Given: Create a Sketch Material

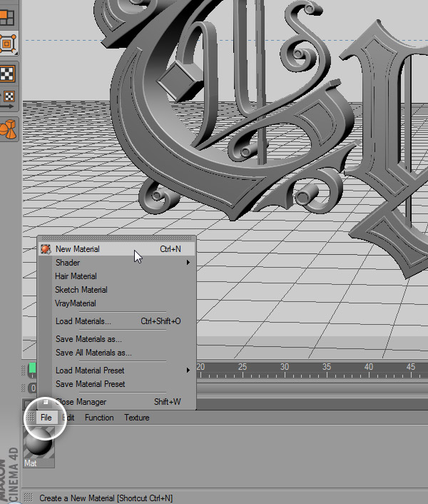Looking at the screenshot, I should pyautogui.click(x=116, y=290).
